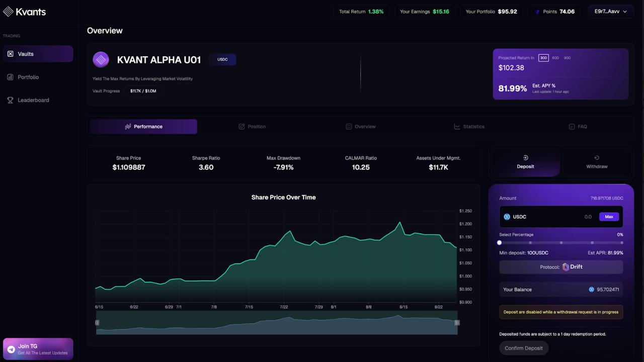Select the 90D projected return period
The height and width of the screenshot is (362, 644).
point(567,58)
